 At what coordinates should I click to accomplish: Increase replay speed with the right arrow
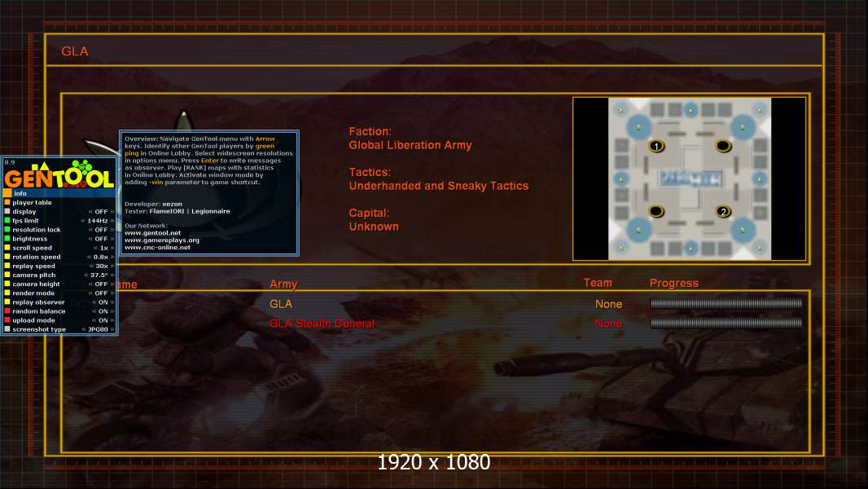(112, 266)
